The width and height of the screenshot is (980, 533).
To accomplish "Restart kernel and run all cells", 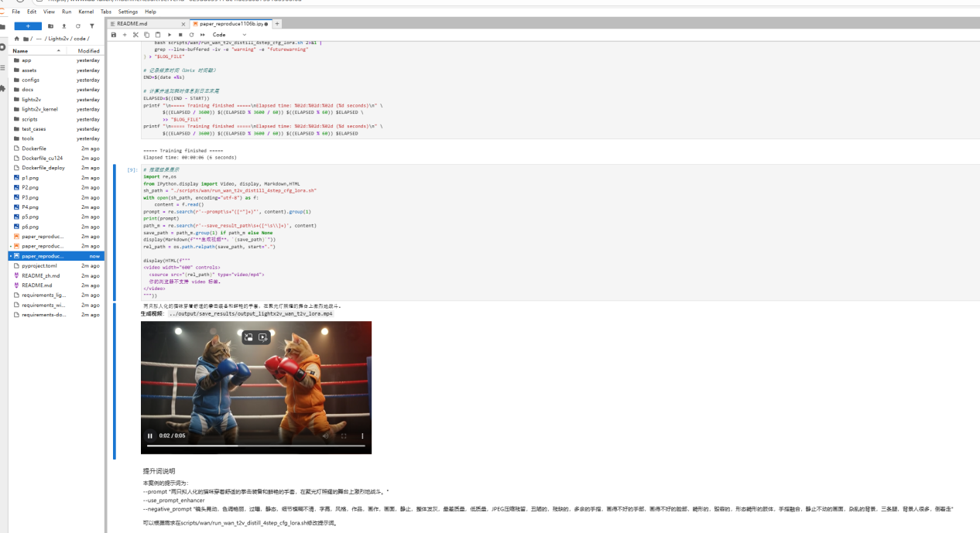I will (x=203, y=35).
